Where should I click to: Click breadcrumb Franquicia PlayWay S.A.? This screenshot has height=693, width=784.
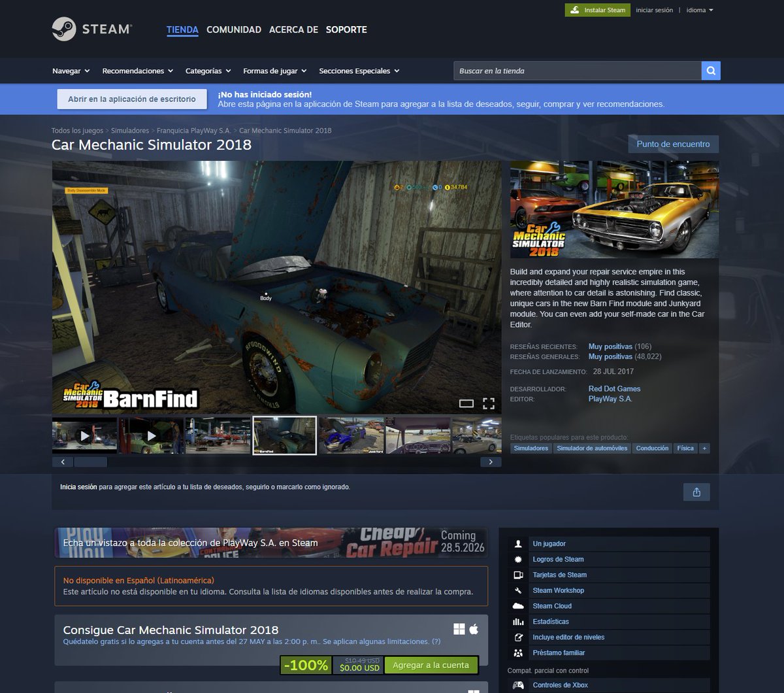click(x=194, y=131)
